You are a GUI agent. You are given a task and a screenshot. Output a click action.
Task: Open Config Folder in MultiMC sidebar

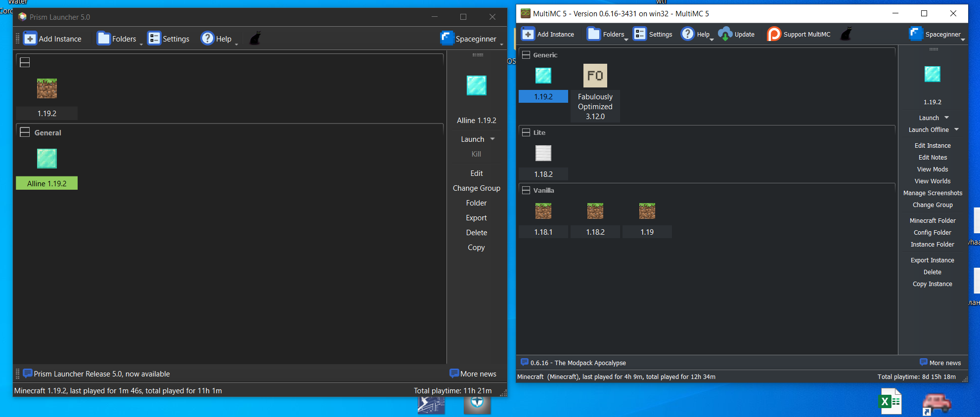[x=933, y=233]
